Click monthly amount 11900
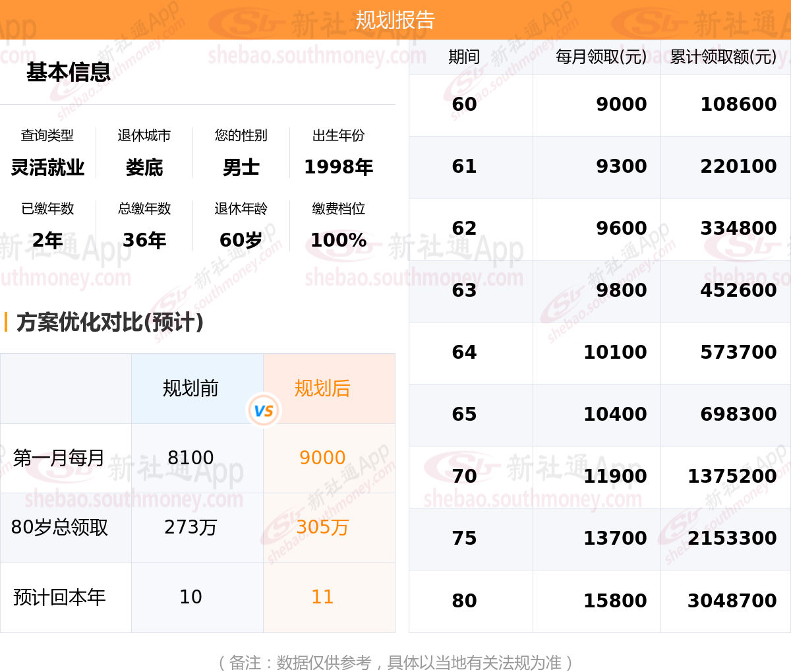The image size is (791, 672). (x=615, y=476)
